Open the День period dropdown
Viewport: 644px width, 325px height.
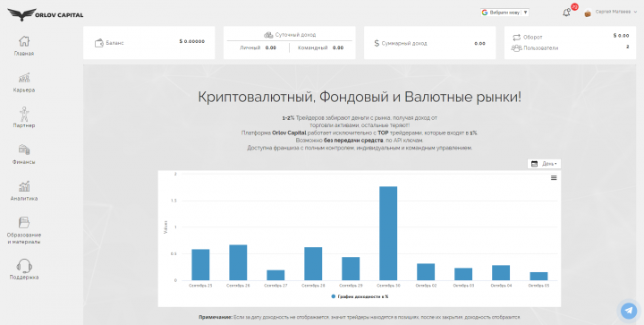tap(544, 164)
